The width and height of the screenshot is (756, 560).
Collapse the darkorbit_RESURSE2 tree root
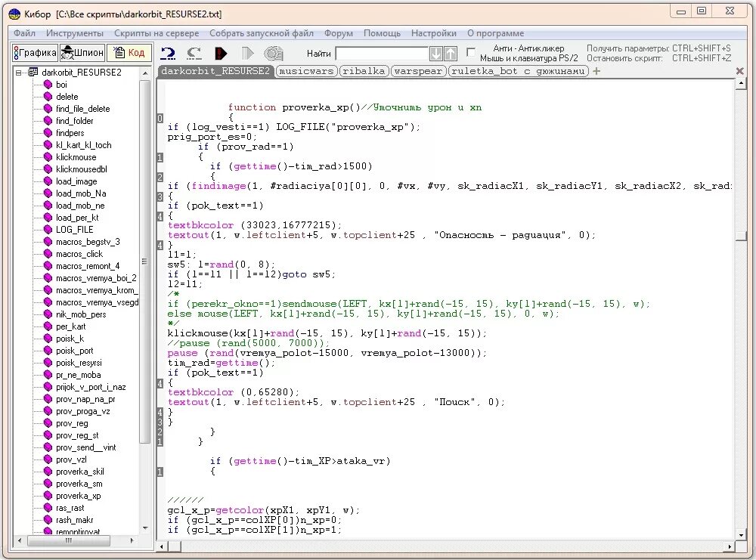pyautogui.click(x=18, y=73)
